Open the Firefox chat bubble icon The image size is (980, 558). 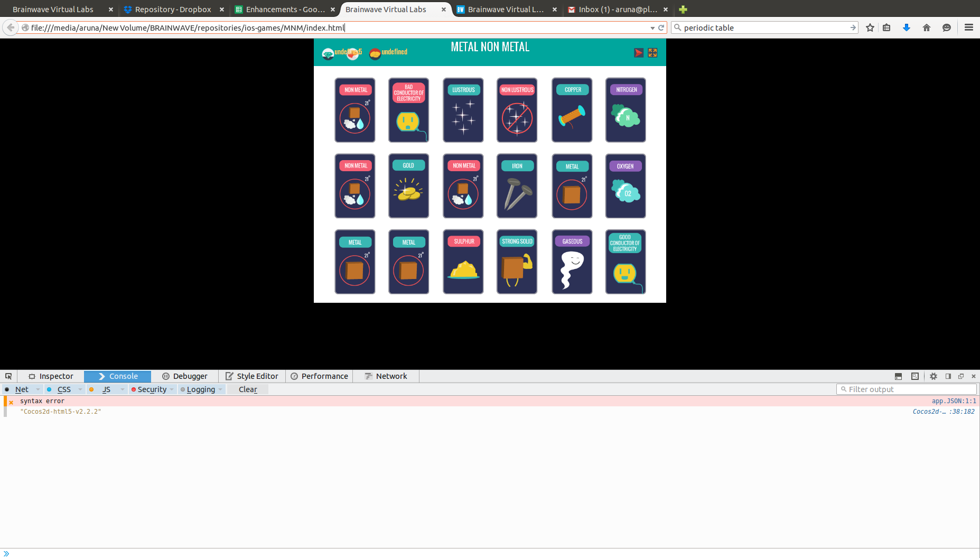pyautogui.click(x=947, y=27)
